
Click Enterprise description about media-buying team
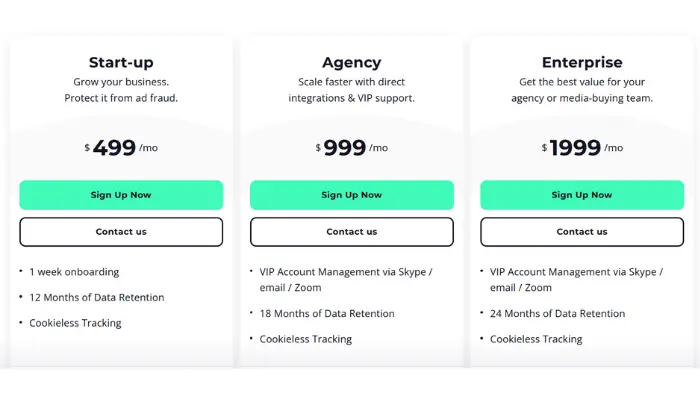582,90
